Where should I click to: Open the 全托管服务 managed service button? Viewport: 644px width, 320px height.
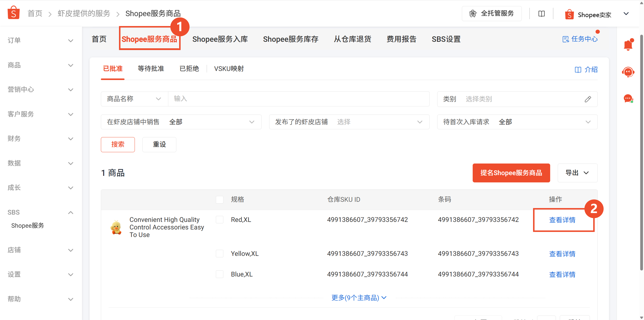(491, 13)
